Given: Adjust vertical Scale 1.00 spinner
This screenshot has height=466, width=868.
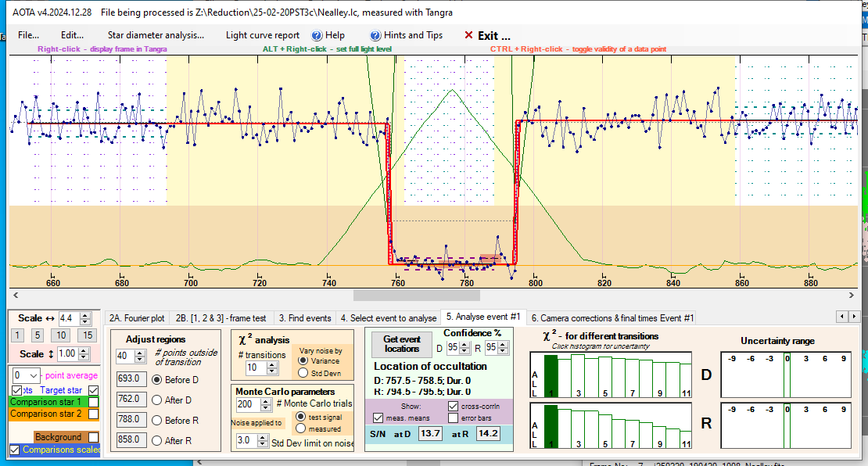Looking at the screenshot, I should pos(84,353).
